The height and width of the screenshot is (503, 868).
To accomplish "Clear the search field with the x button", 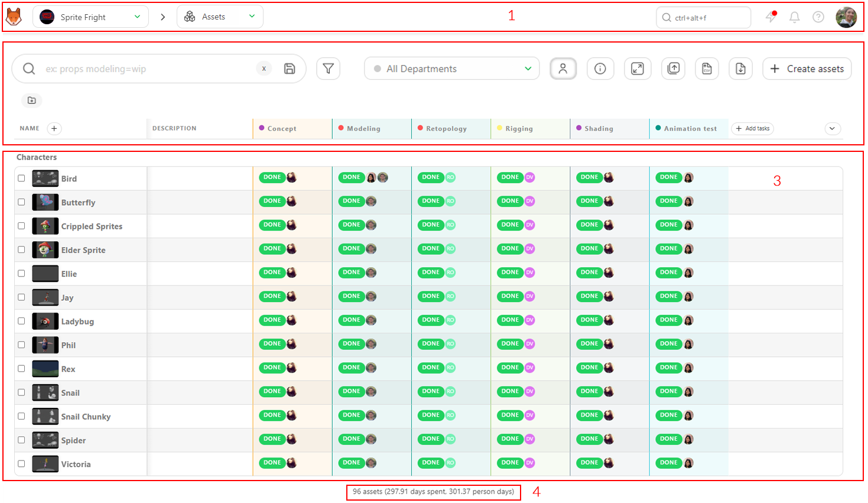I will click(x=264, y=69).
